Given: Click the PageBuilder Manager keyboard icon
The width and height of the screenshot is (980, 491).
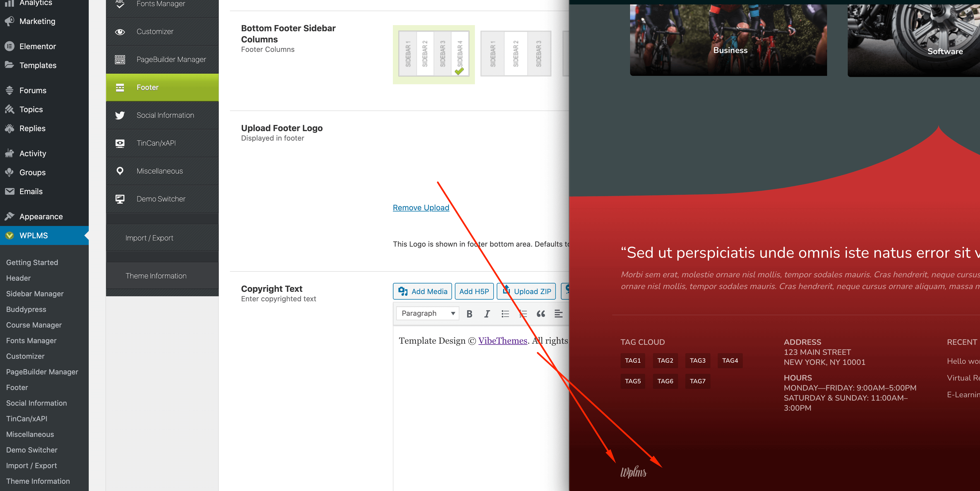Looking at the screenshot, I should [120, 60].
